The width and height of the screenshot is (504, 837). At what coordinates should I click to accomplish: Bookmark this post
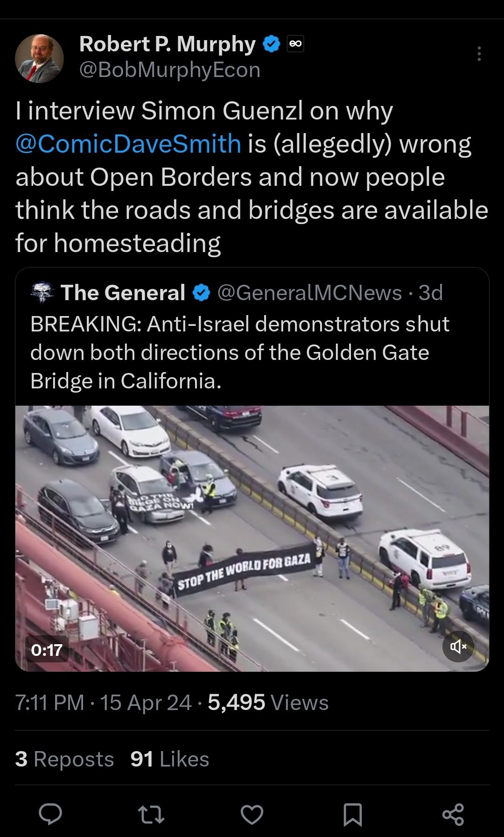click(x=352, y=815)
